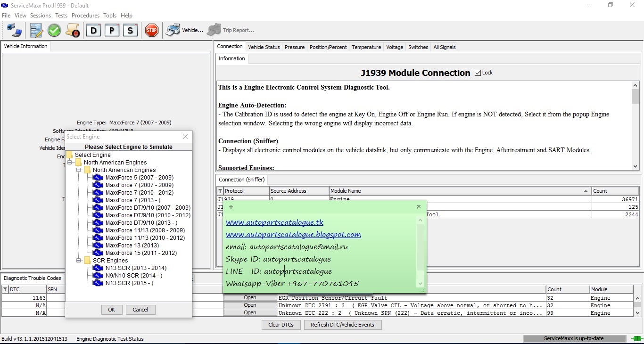Viewport: 644px width, 344px height.
Task: Click the green checkmark toolbar icon
Action: click(54, 30)
